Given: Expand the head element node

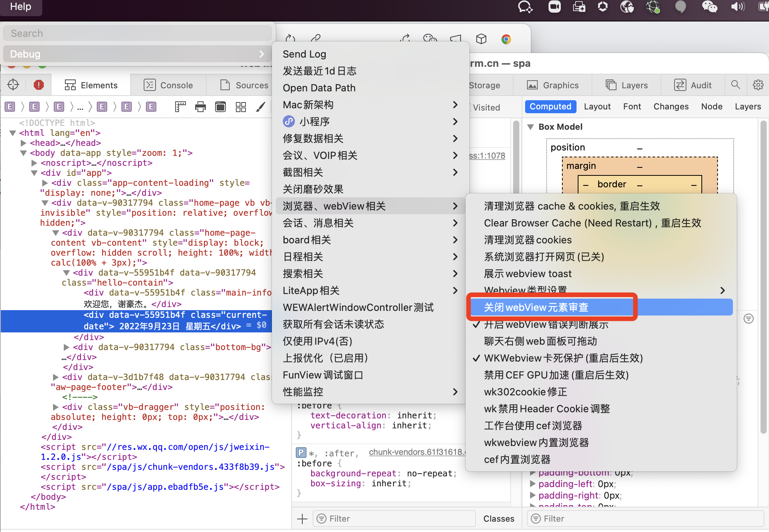Looking at the screenshot, I should click(23, 143).
